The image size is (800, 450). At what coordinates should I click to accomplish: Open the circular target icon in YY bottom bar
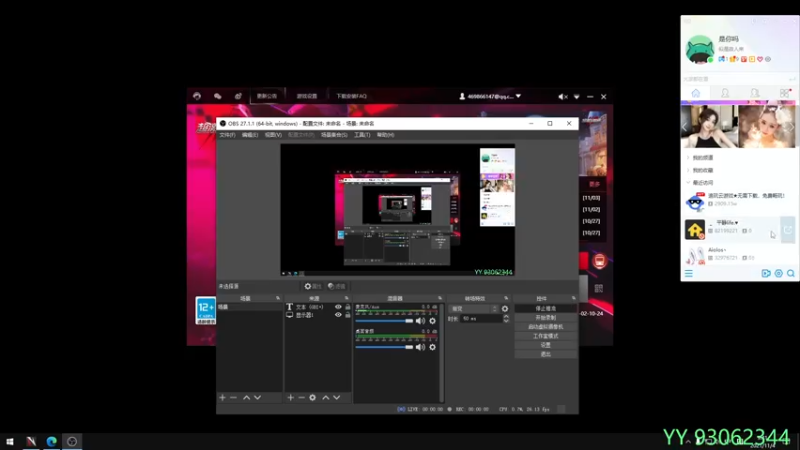(779, 273)
